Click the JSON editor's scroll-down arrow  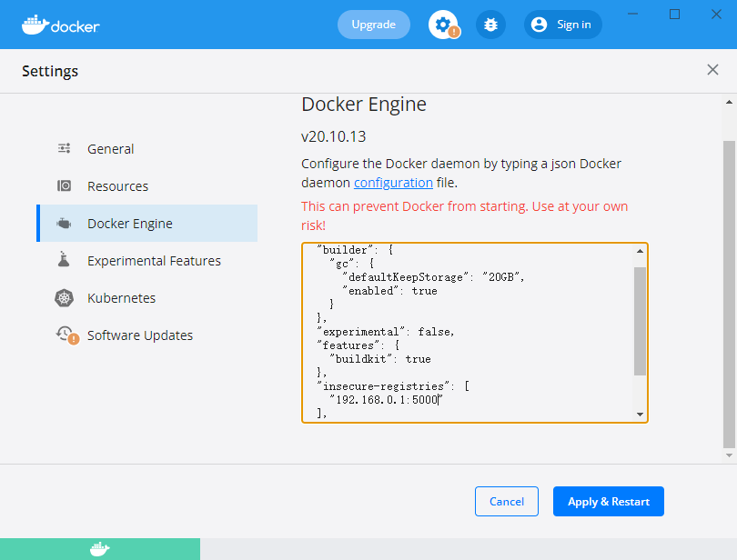point(640,415)
